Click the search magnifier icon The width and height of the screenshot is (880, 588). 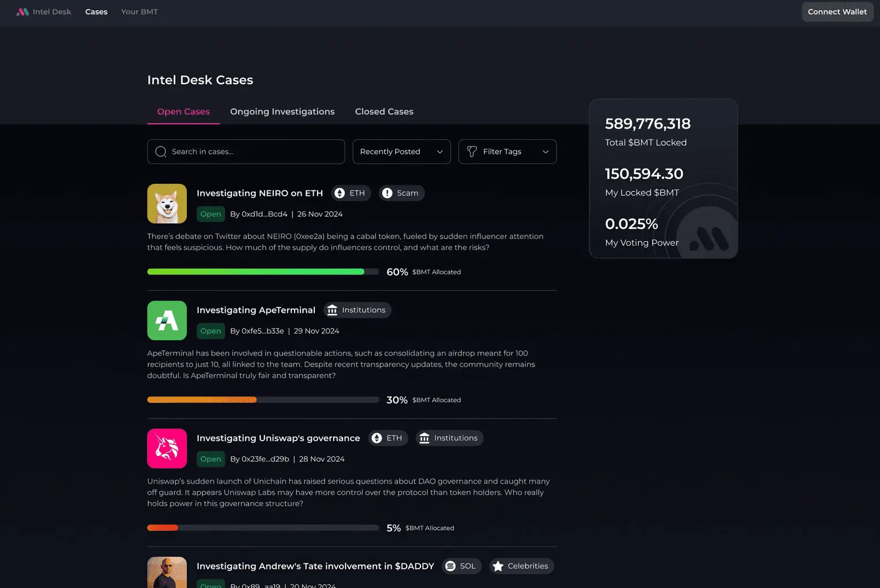click(161, 152)
